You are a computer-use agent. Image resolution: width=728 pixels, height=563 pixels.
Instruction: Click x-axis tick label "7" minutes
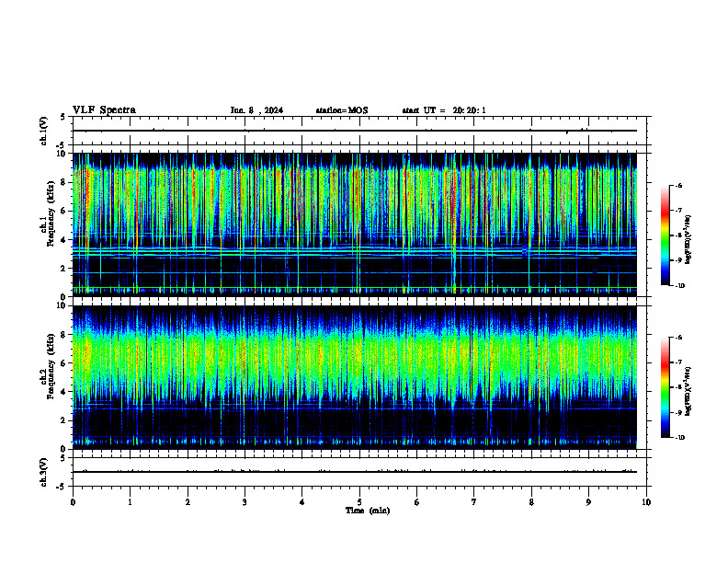click(474, 502)
